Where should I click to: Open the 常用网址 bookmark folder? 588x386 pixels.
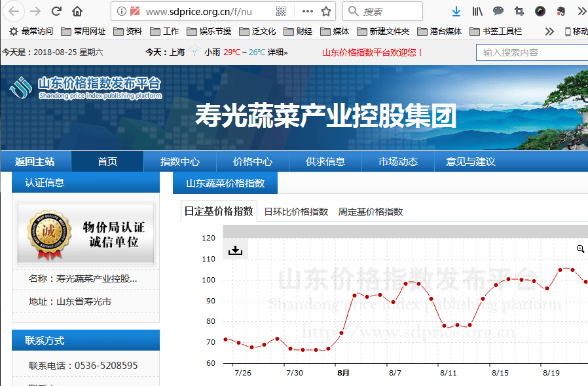coord(83,31)
